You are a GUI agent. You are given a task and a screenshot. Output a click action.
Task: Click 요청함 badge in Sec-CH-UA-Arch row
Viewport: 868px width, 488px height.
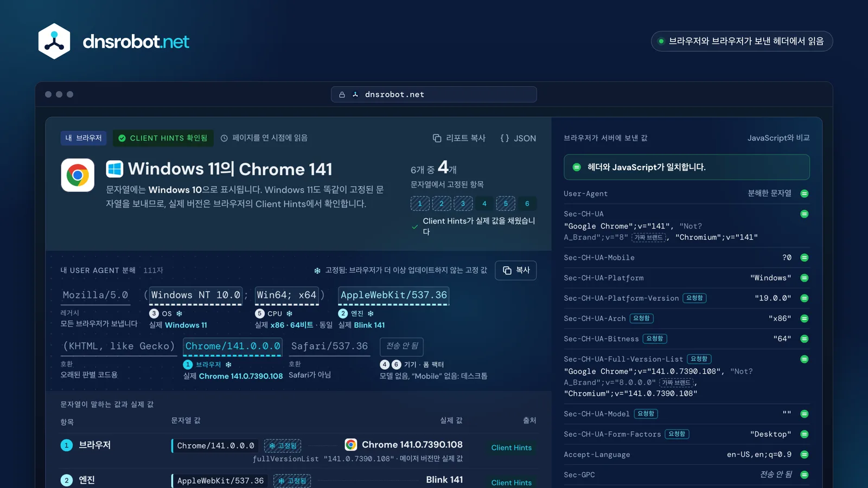(x=642, y=318)
